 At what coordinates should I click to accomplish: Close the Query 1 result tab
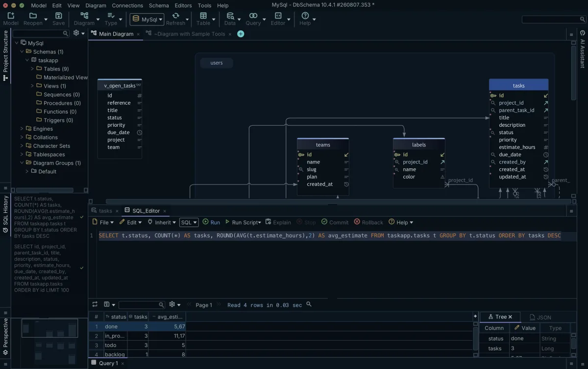click(x=122, y=364)
